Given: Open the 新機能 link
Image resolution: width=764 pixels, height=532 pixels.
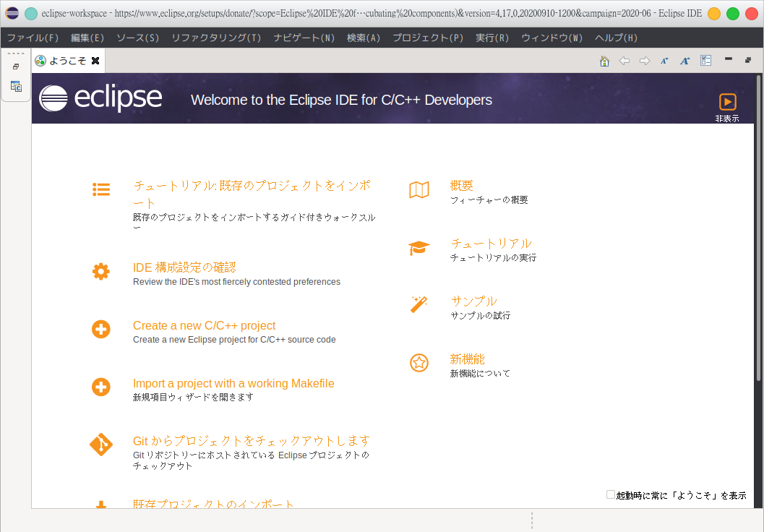Looking at the screenshot, I should [467, 359].
